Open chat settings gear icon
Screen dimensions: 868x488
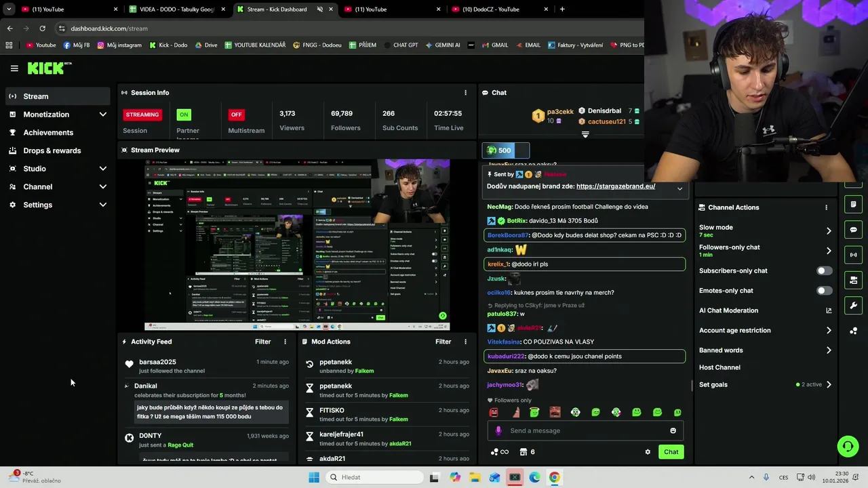(x=648, y=452)
